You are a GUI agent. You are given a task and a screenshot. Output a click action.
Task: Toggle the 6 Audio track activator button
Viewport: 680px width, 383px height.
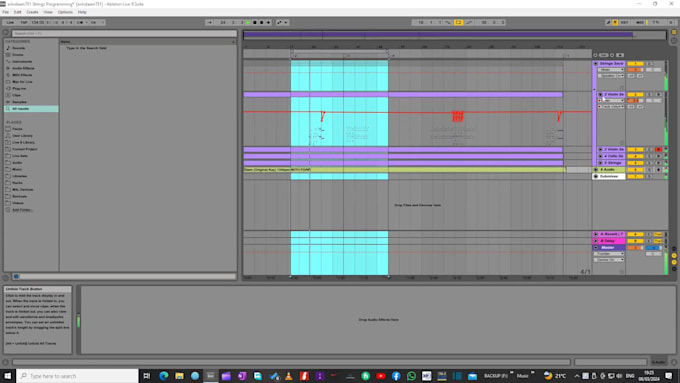point(635,170)
